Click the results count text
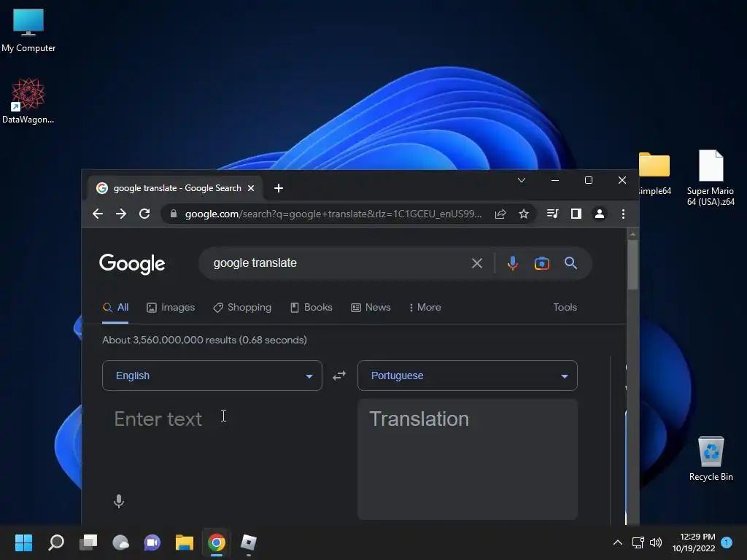The height and width of the screenshot is (560, 747). tap(204, 340)
